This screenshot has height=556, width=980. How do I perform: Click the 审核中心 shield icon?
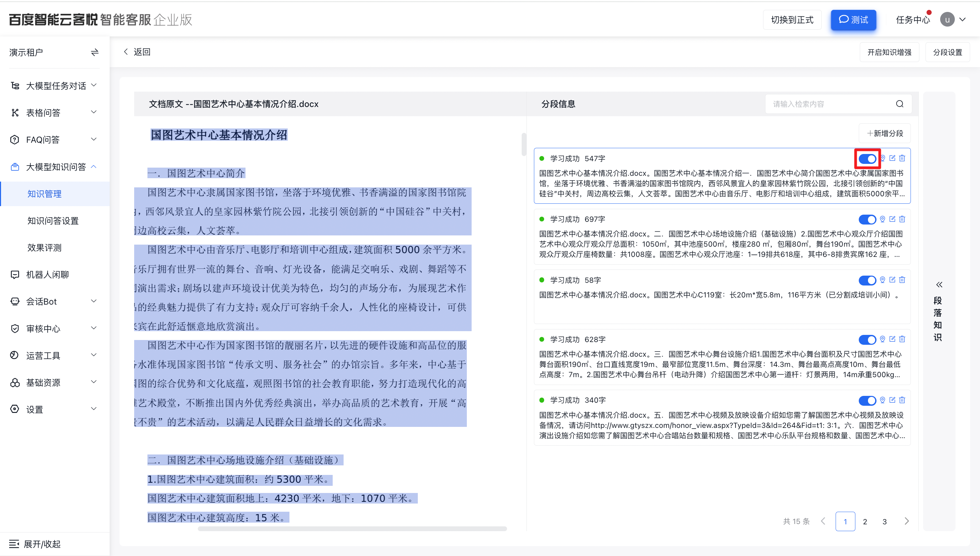click(15, 328)
